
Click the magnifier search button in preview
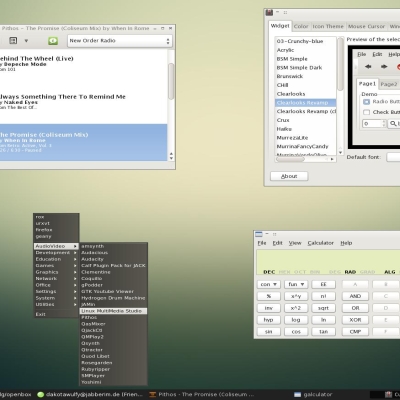394,124
